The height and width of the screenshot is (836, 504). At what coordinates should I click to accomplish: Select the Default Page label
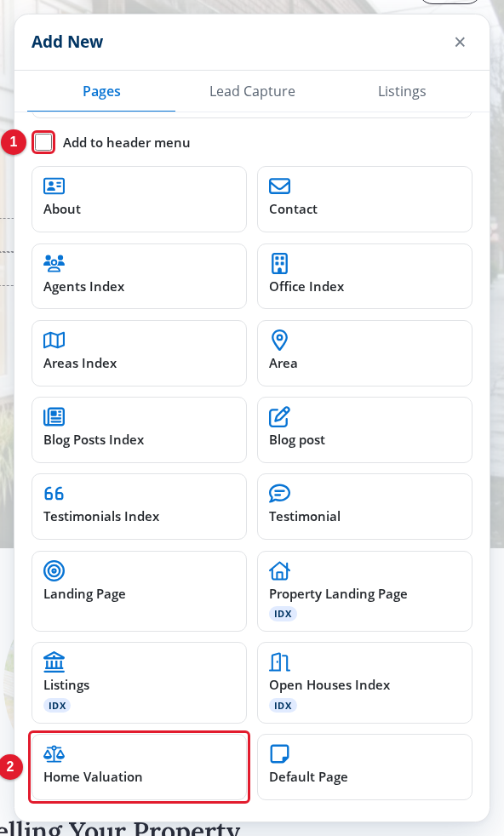(308, 777)
